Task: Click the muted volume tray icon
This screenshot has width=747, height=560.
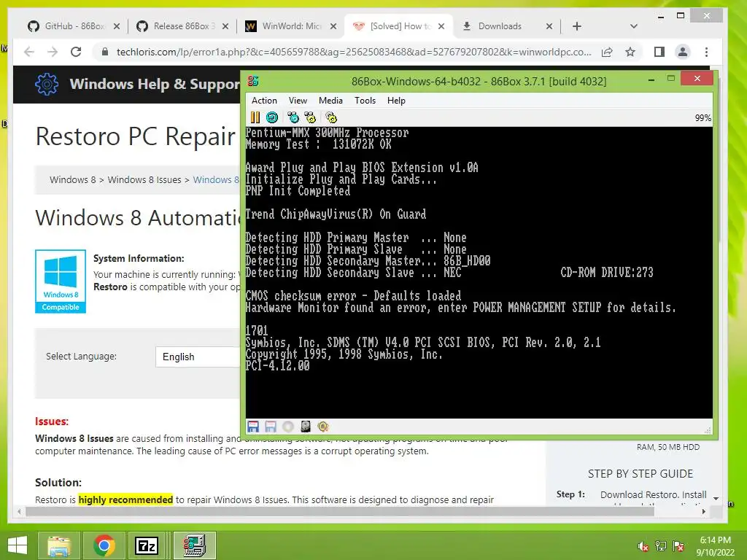Action: [x=643, y=546]
